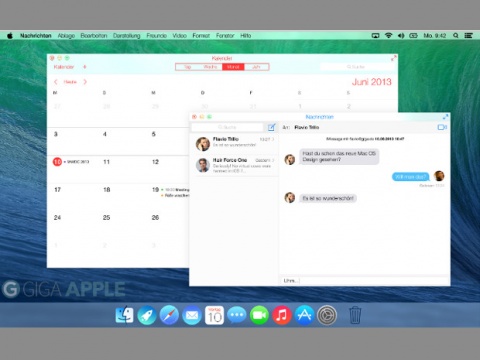Open Finder from the dock
The height and width of the screenshot is (360, 480).
(x=124, y=315)
